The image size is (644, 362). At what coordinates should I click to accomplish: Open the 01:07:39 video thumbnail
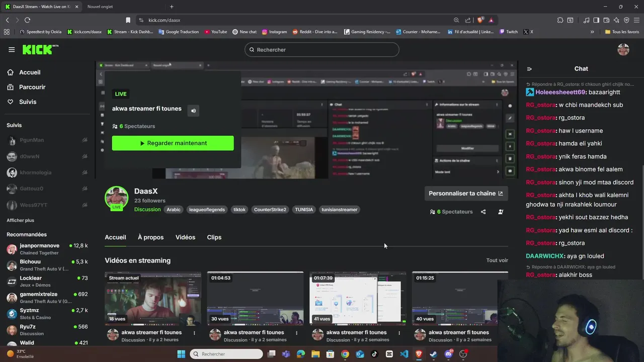tap(358, 299)
